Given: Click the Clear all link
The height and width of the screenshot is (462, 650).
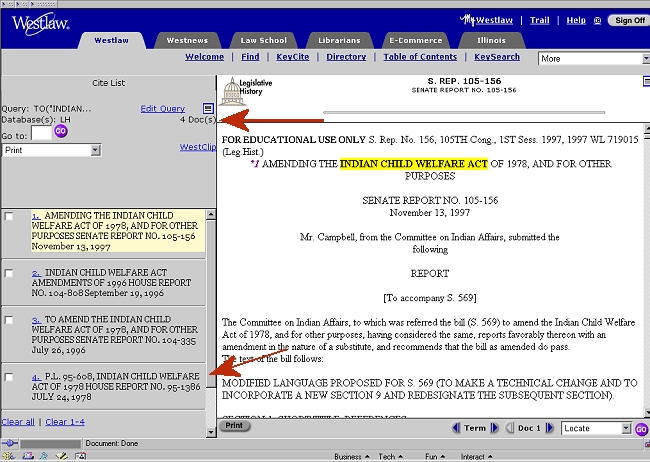Looking at the screenshot, I should [x=18, y=422].
